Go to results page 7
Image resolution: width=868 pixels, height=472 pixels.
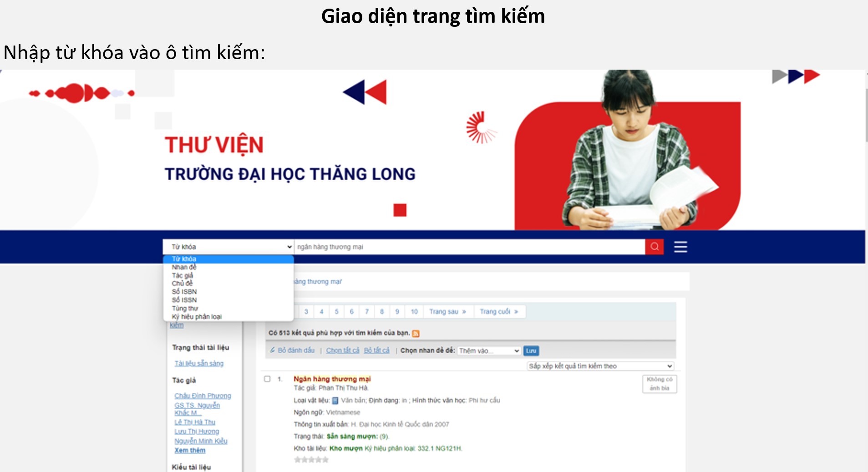coord(367,312)
